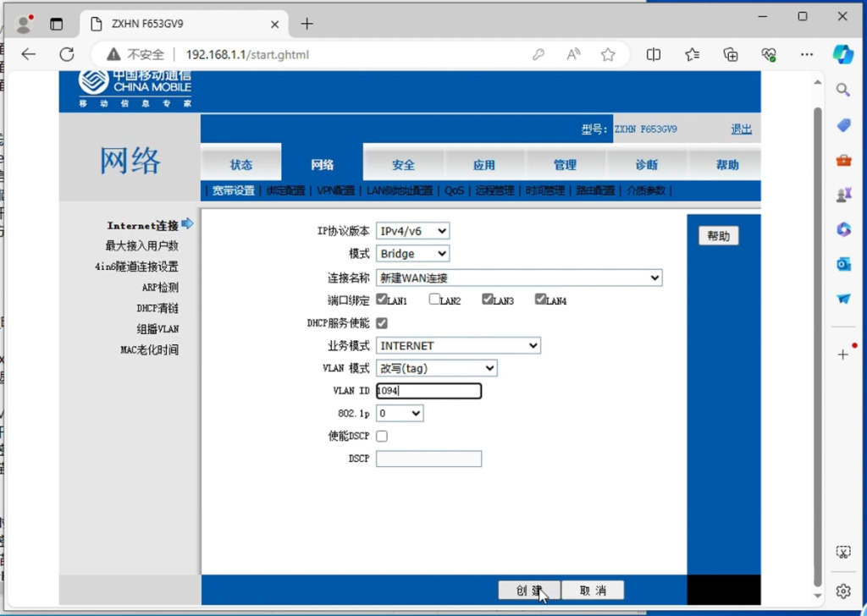Enable the LAN2 port binding checkbox
Viewport: 867px width, 616px height.
pyautogui.click(x=434, y=299)
